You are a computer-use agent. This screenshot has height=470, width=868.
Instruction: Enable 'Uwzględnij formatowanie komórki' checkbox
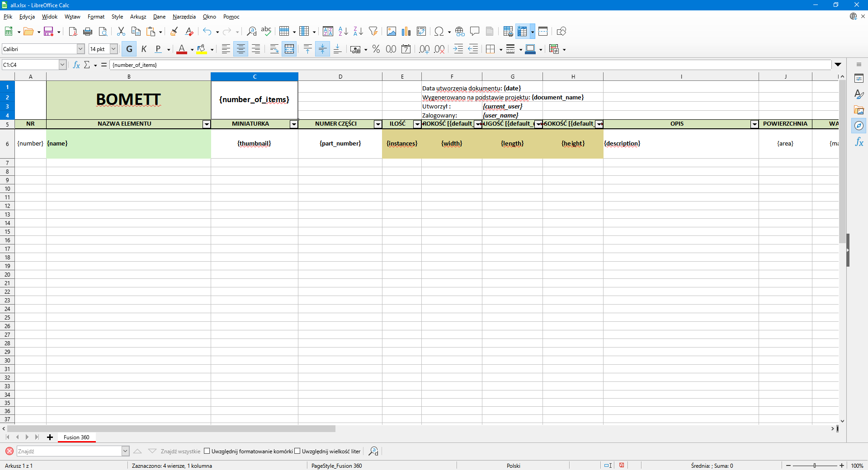click(x=207, y=451)
